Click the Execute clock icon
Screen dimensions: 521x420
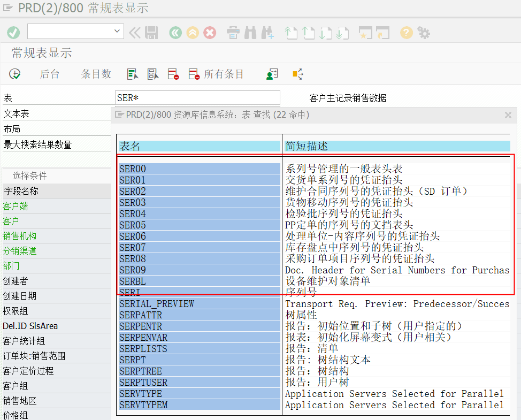coord(14,74)
